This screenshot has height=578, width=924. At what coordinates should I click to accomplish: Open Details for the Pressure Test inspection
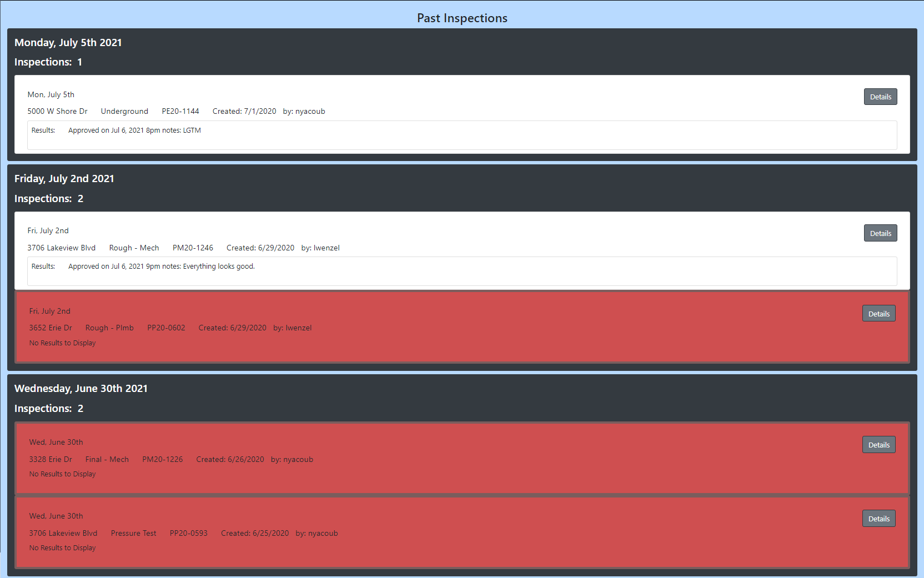tap(878, 518)
